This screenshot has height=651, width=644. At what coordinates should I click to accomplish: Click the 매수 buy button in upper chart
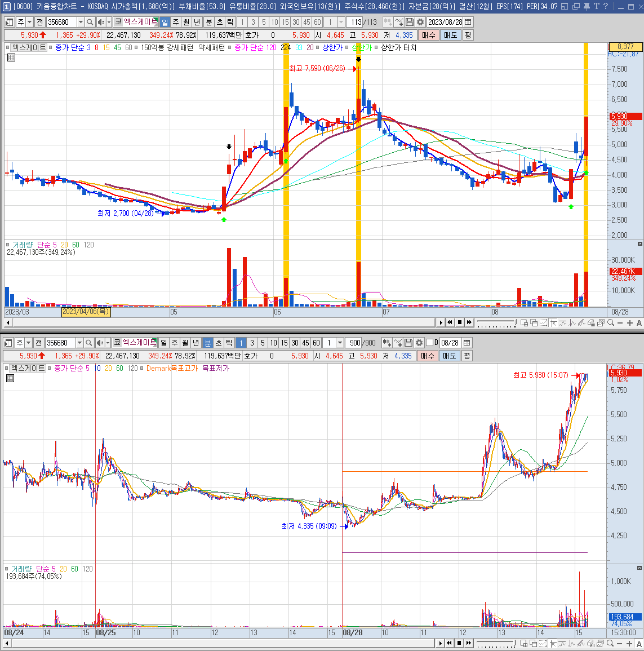[429, 36]
